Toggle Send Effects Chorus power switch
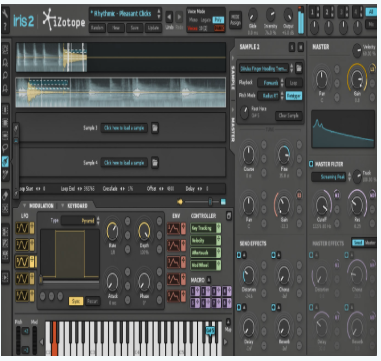 (x=274, y=255)
